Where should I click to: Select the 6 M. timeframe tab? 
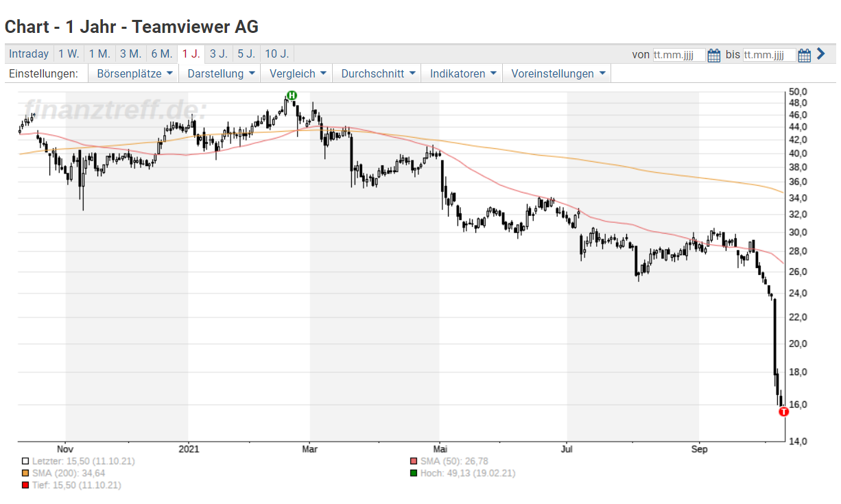click(162, 53)
